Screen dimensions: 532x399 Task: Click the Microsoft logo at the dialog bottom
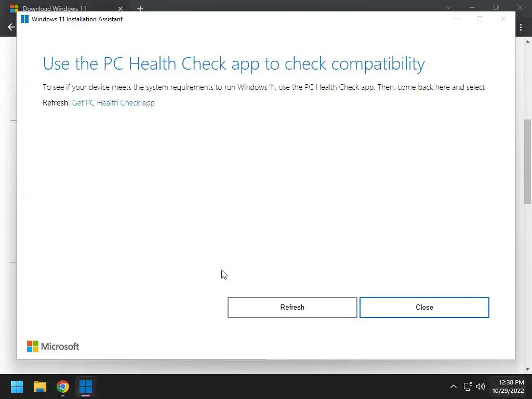(53, 347)
